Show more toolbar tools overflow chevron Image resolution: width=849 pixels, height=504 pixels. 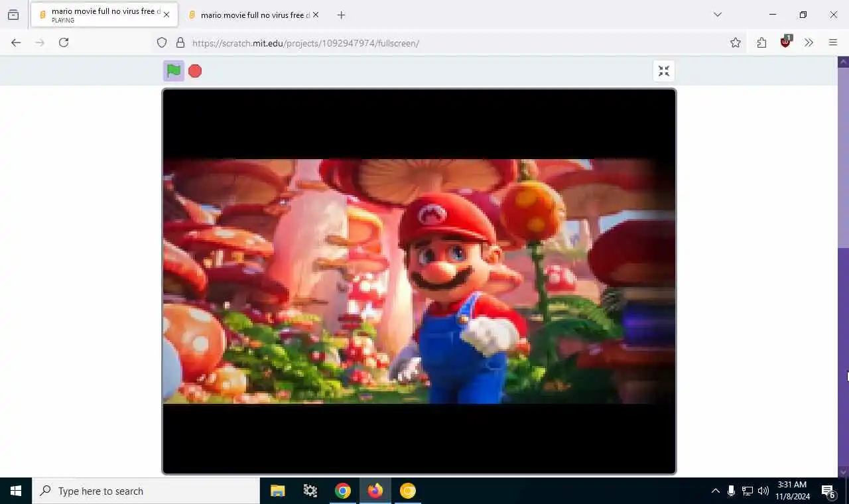809,42
